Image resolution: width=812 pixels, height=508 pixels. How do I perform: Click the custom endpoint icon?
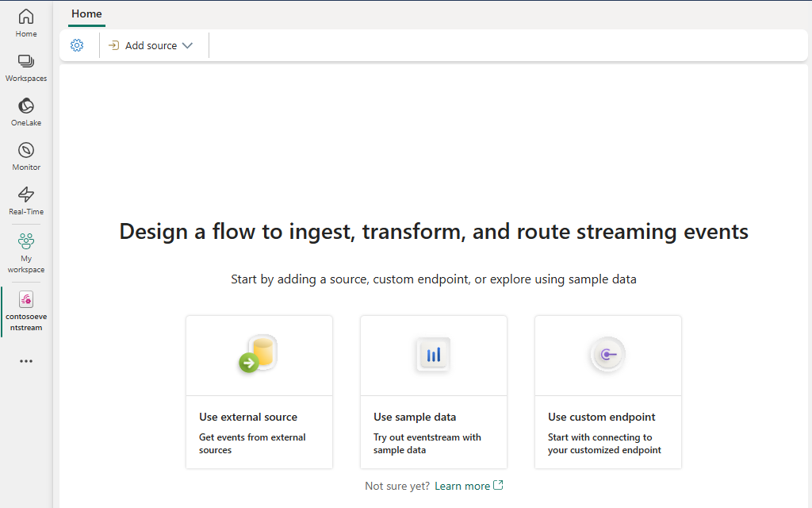click(608, 355)
